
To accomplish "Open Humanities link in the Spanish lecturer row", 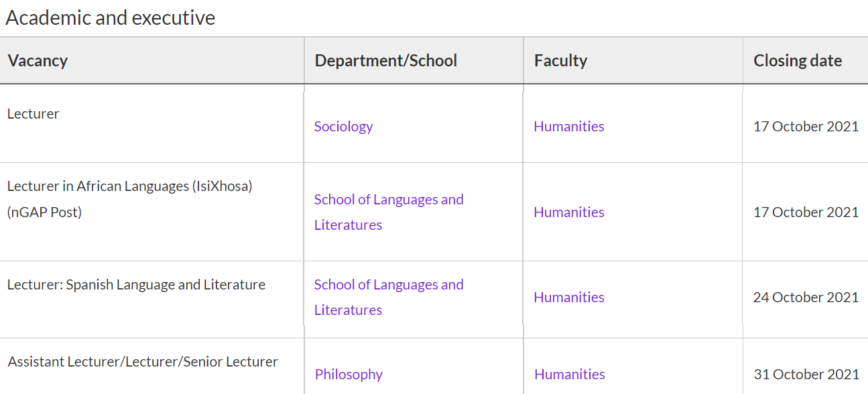I will (x=568, y=297).
